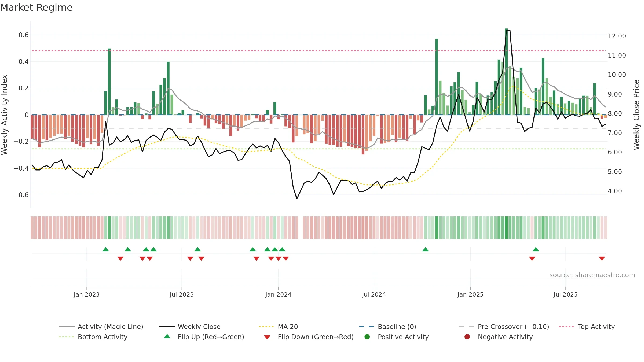The height and width of the screenshot is (362, 644).
Task: Click the Jul 2024 x-axis label
Action: [x=374, y=294]
